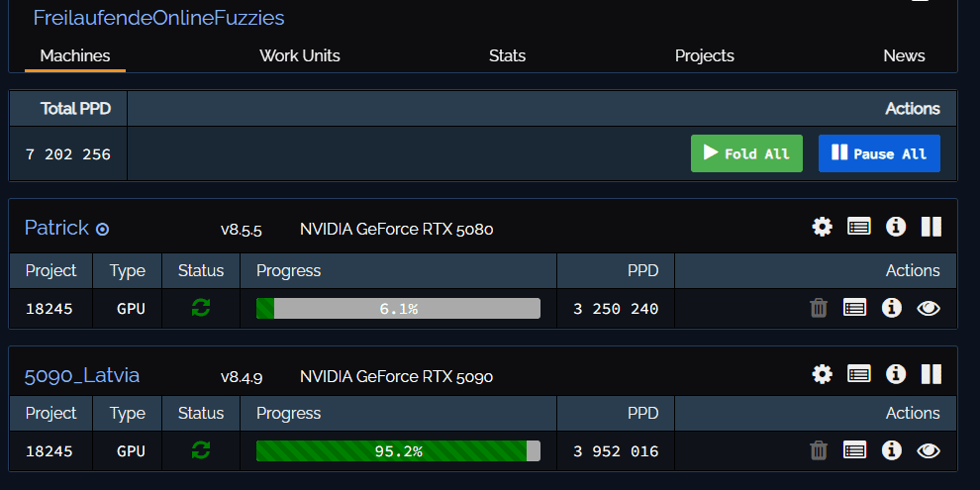This screenshot has width=980, height=490.
Task: Open settings gear for 5090_Latvia machine
Action: tap(822, 374)
